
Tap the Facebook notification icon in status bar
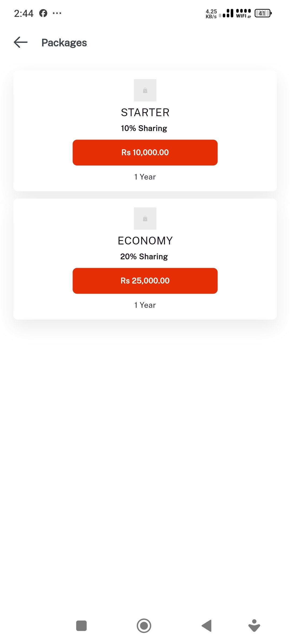click(x=43, y=13)
